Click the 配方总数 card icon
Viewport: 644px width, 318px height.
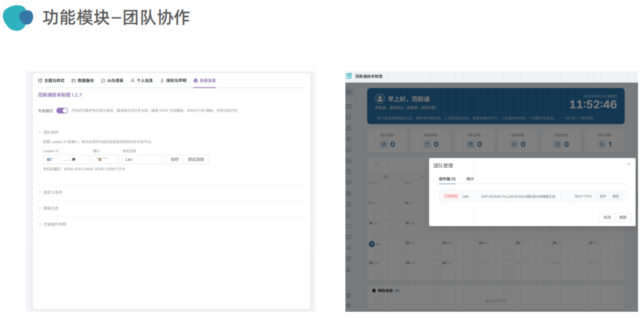[384, 144]
